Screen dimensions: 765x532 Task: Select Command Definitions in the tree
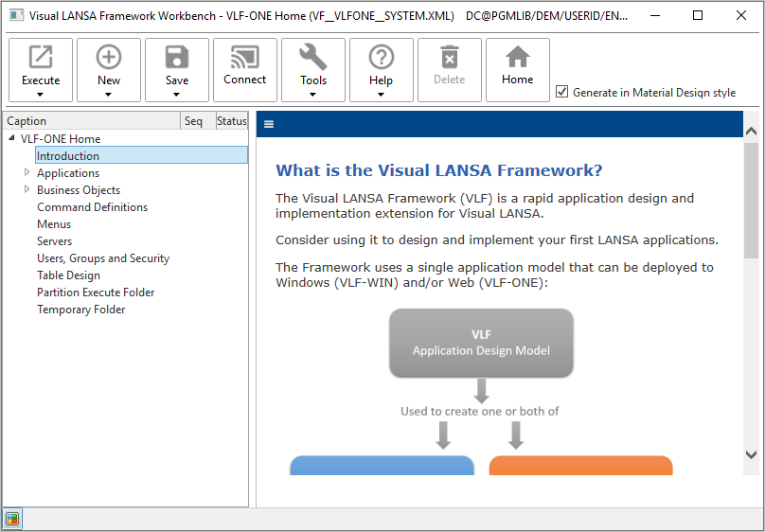92,207
